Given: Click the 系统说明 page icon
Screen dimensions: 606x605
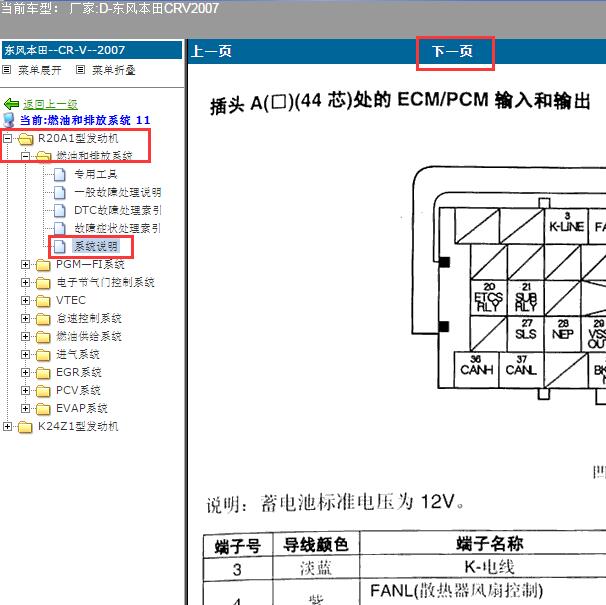Looking at the screenshot, I should pyautogui.click(x=60, y=246).
